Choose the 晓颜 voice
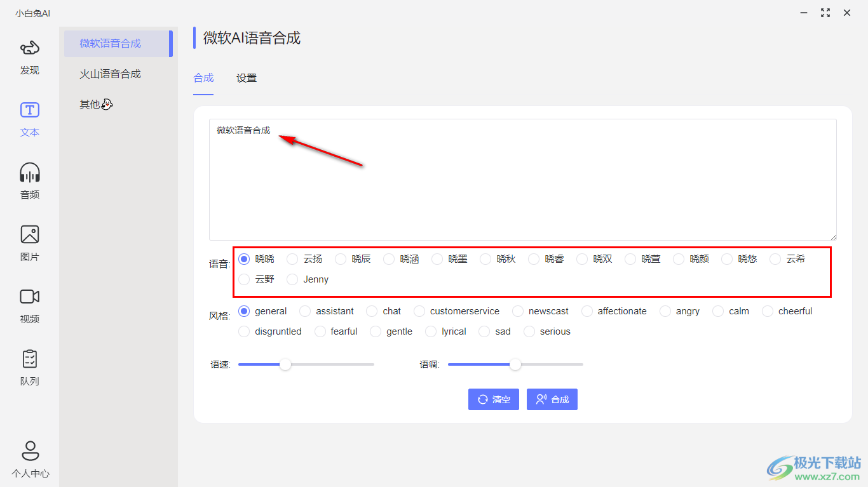 [x=691, y=259]
